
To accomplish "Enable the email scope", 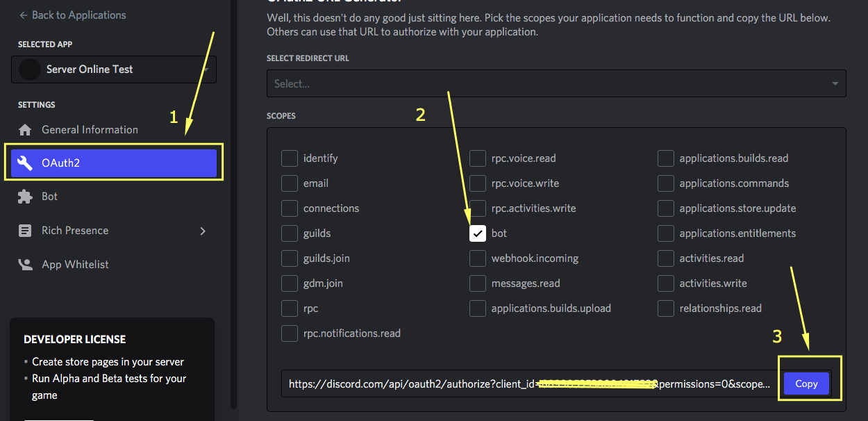I will (x=290, y=183).
